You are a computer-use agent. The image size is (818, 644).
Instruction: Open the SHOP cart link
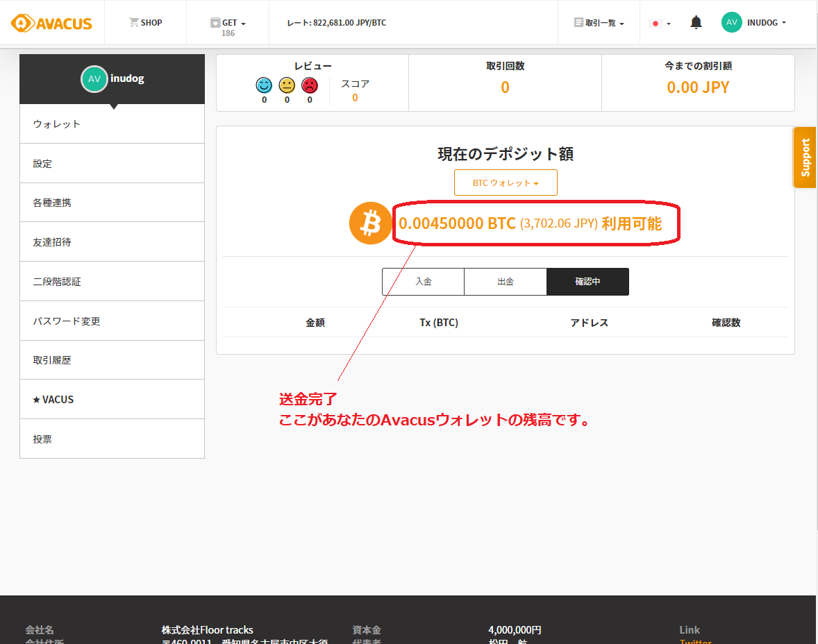tap(145, 23)
